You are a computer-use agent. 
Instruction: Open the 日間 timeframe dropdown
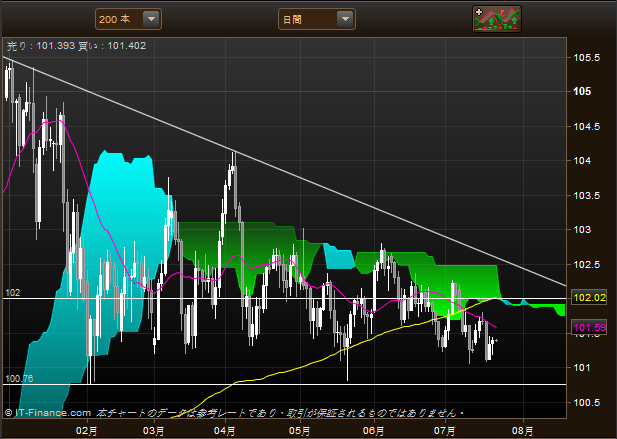(317, 19)
